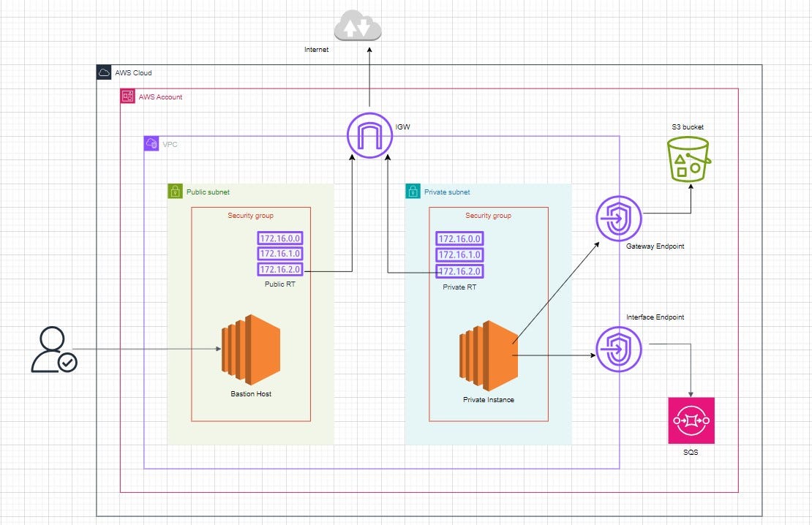Select the Private Instance EC2 icon

(x=487, y=356)
